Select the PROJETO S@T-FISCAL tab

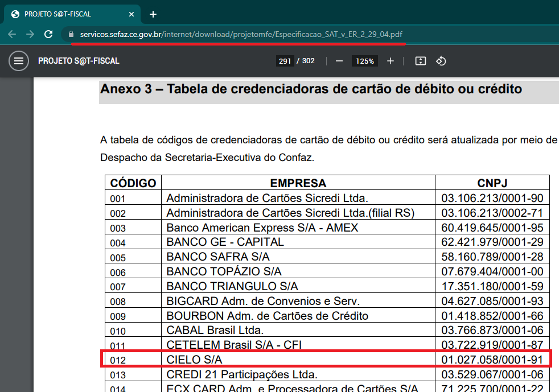tap(72, 14)
